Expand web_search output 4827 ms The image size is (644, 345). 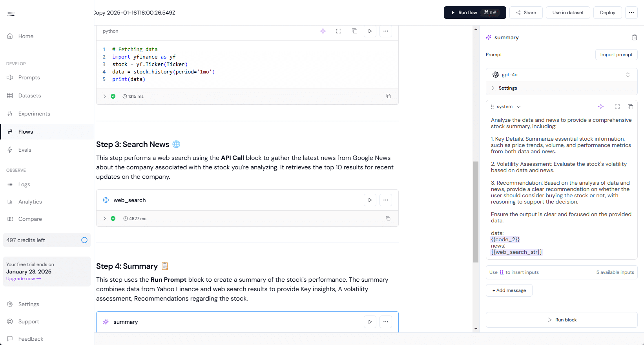click(104, 218)
